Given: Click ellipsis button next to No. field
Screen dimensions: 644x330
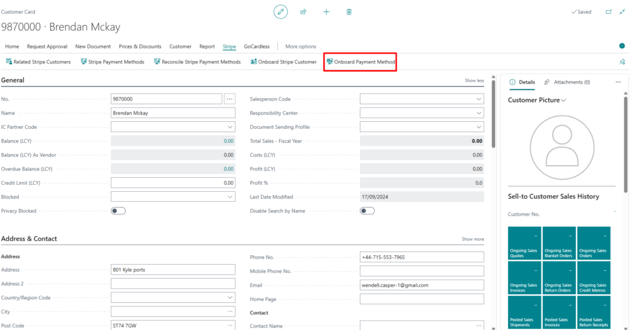Looking at the screenshot, I should coord(229,99).
